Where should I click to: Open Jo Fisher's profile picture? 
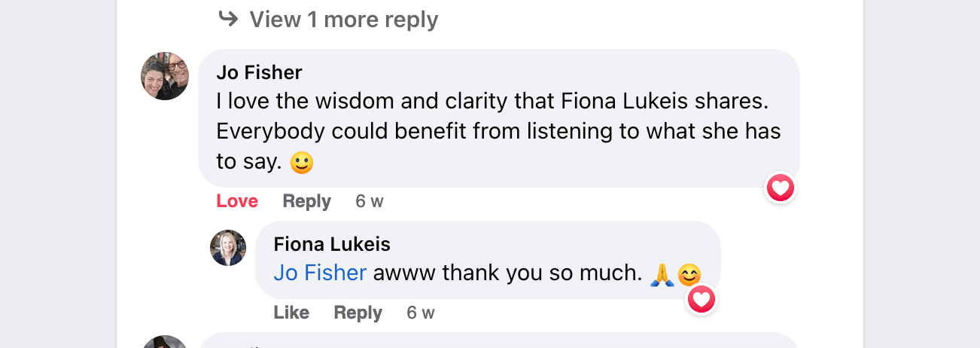(165, 76)
